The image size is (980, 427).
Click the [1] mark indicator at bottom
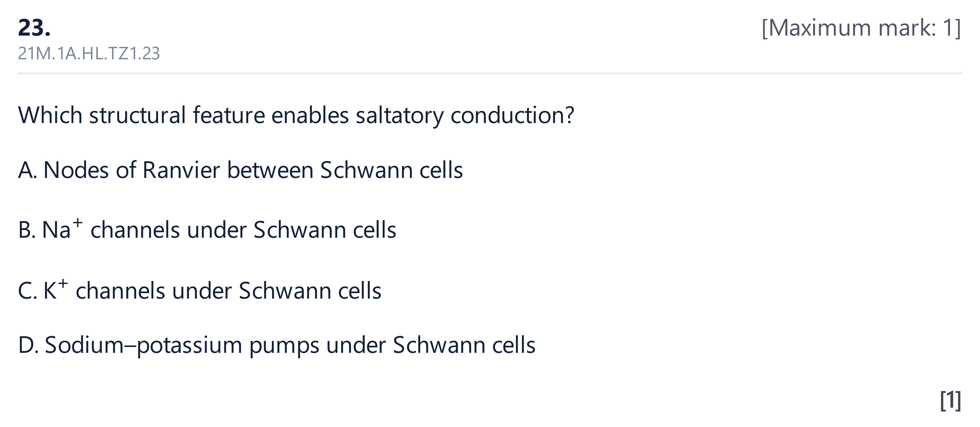point(950,400)
